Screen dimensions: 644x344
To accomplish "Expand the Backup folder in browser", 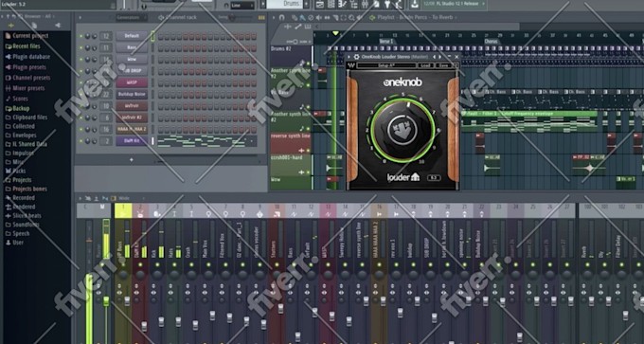I will coord(21,108).
